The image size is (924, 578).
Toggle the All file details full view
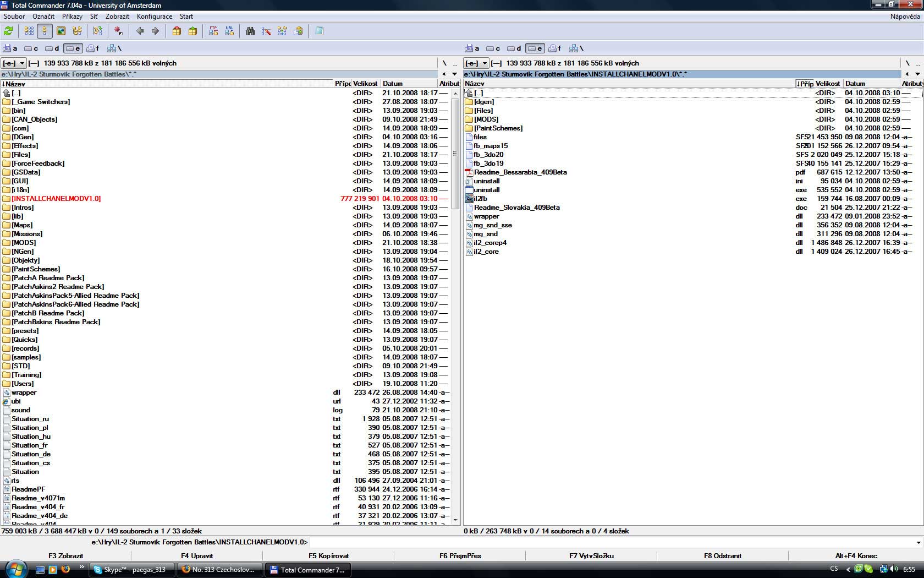pyautogui.click(x=45, y=31)
